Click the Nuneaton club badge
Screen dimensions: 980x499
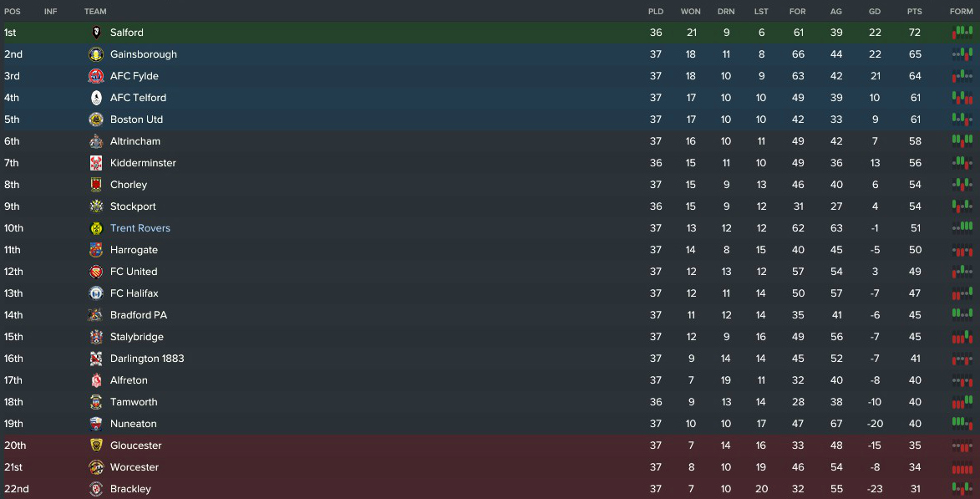[96, 424]
